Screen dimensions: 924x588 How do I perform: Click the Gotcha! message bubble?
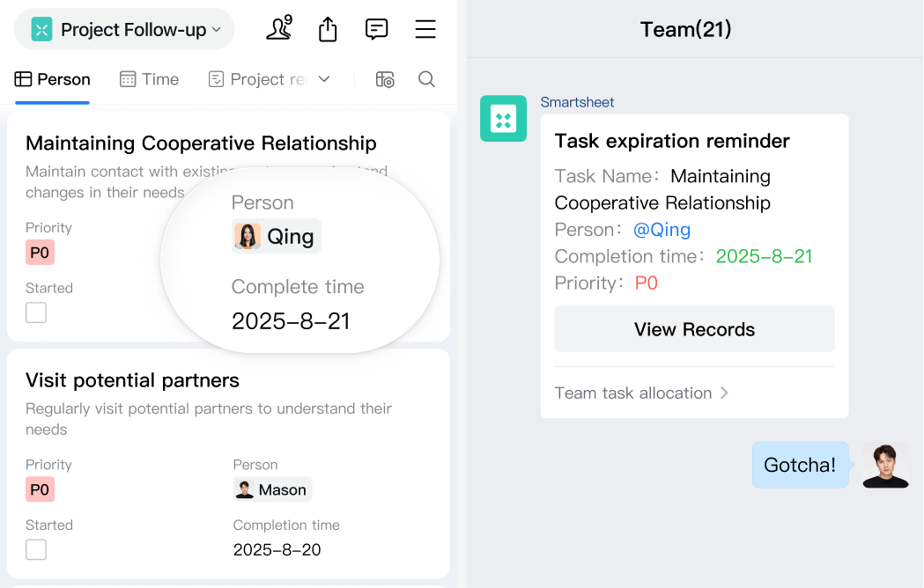(799, 465)
